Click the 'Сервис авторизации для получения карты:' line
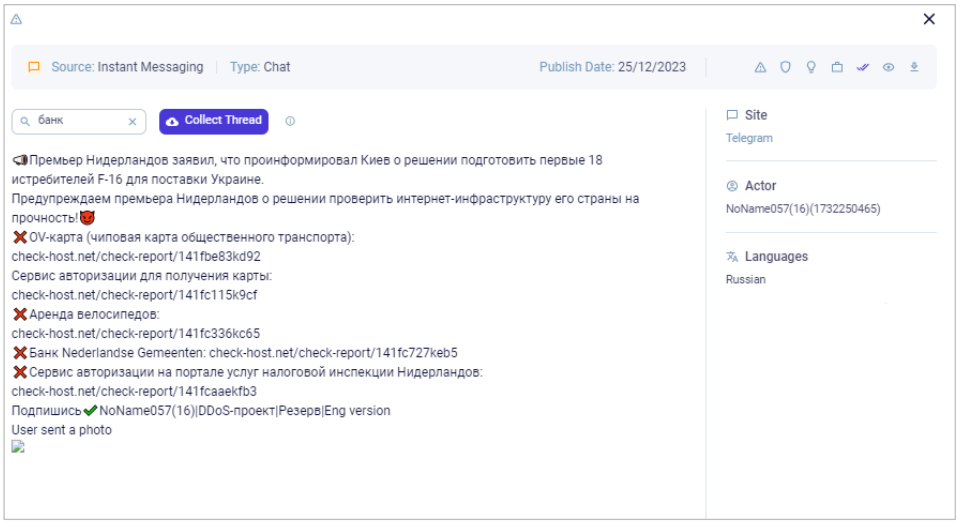 point(141,276)
